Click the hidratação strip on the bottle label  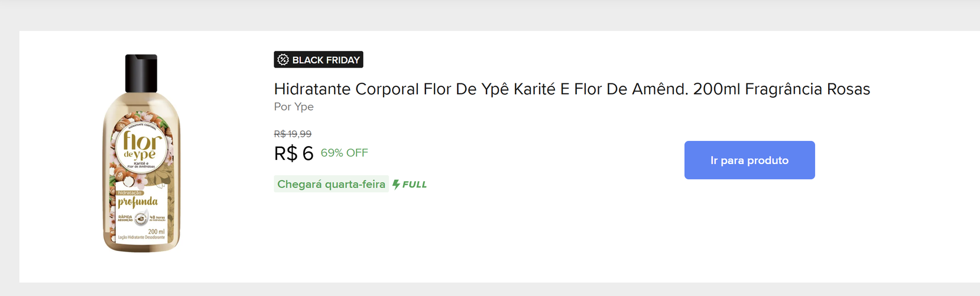pyautogui.click(x=130, y=193)
